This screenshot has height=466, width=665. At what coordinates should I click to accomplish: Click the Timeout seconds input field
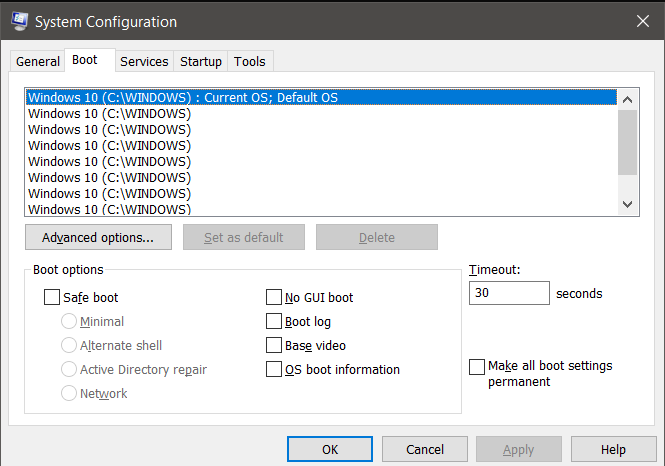508,293
